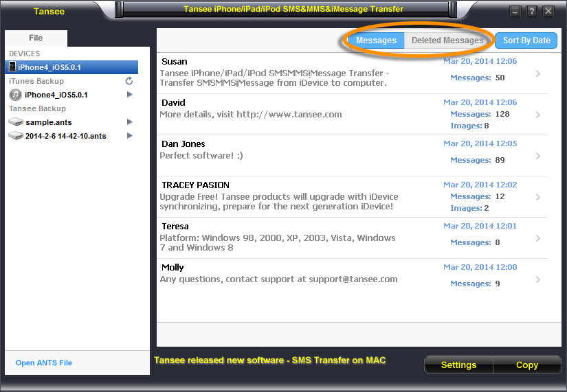Expand the 2014-2-6 14-42-10.ants arrow

pos(129,135)
